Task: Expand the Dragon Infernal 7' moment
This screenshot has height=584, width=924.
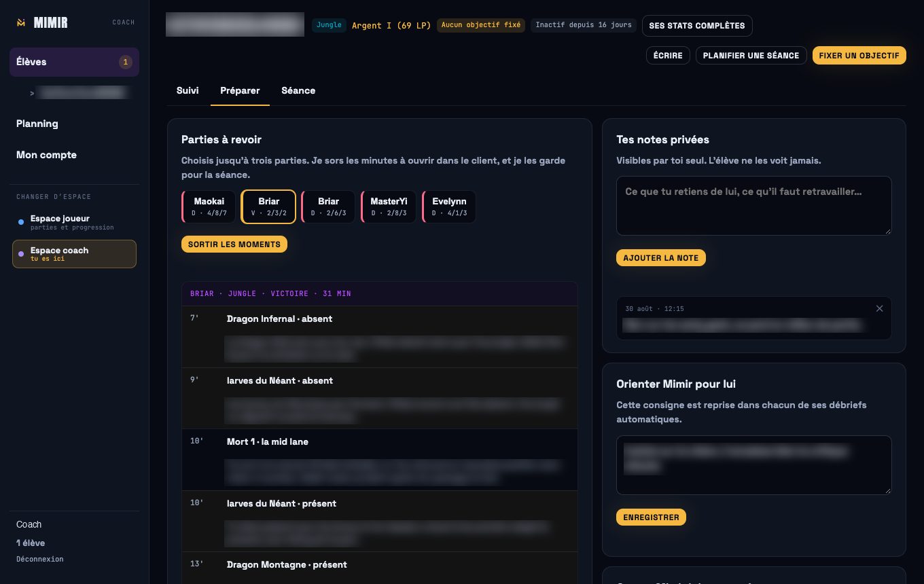Action: pyautogui.click(x=380, y=337)
